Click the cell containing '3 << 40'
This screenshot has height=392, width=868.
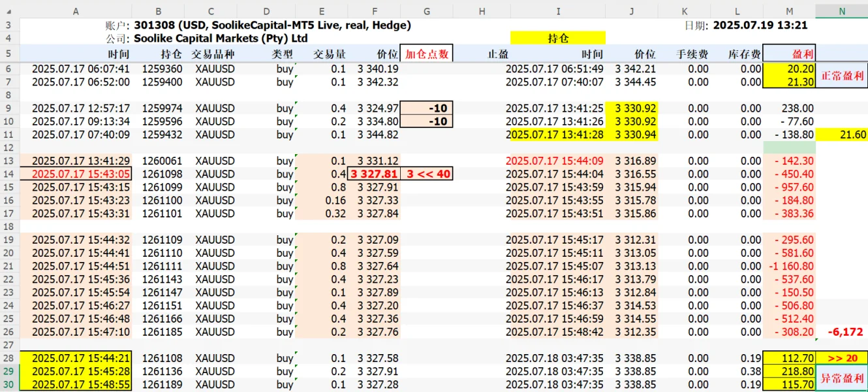pyautogui.click(x=426, y=174)
